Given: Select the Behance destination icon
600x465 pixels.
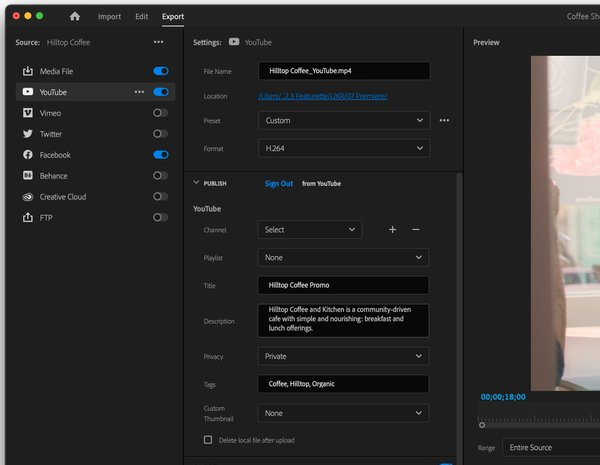Looking at the screenshot, I should click(x=27, y=176).
